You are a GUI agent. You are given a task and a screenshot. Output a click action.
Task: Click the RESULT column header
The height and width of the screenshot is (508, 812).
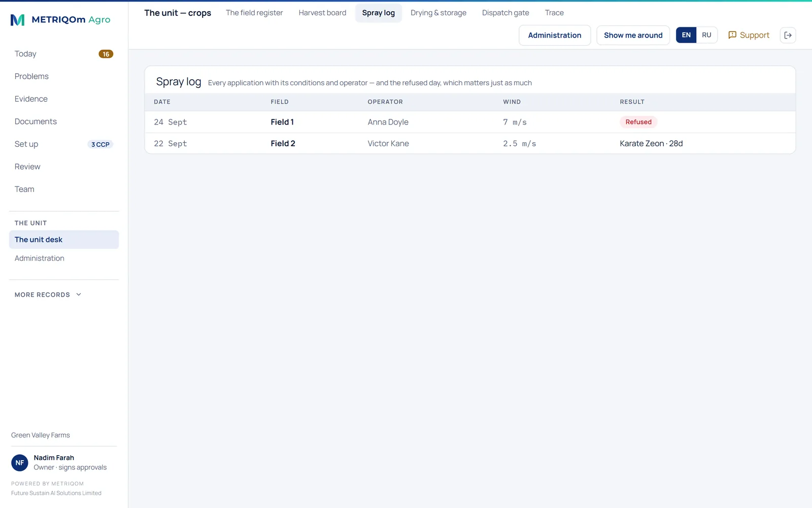632,102
